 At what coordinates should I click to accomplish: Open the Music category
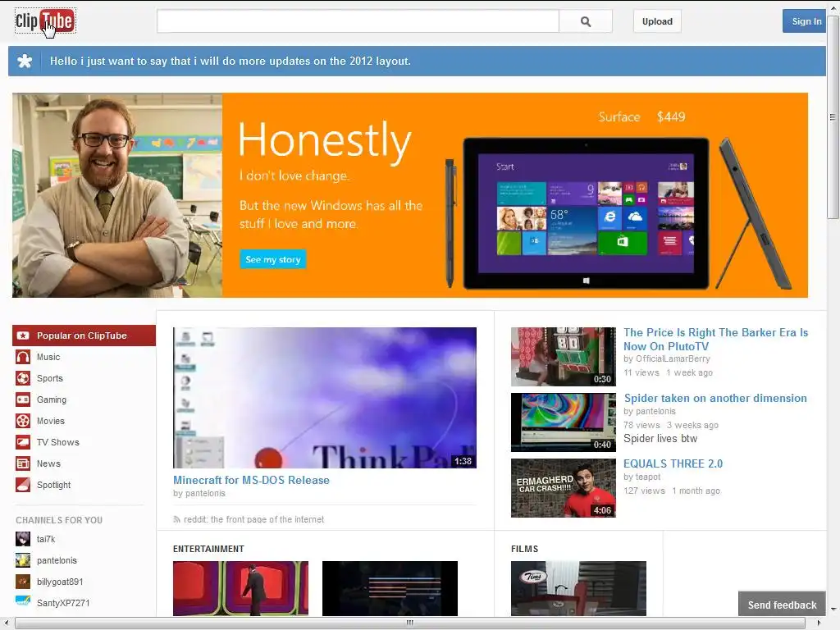coord(48,357)
